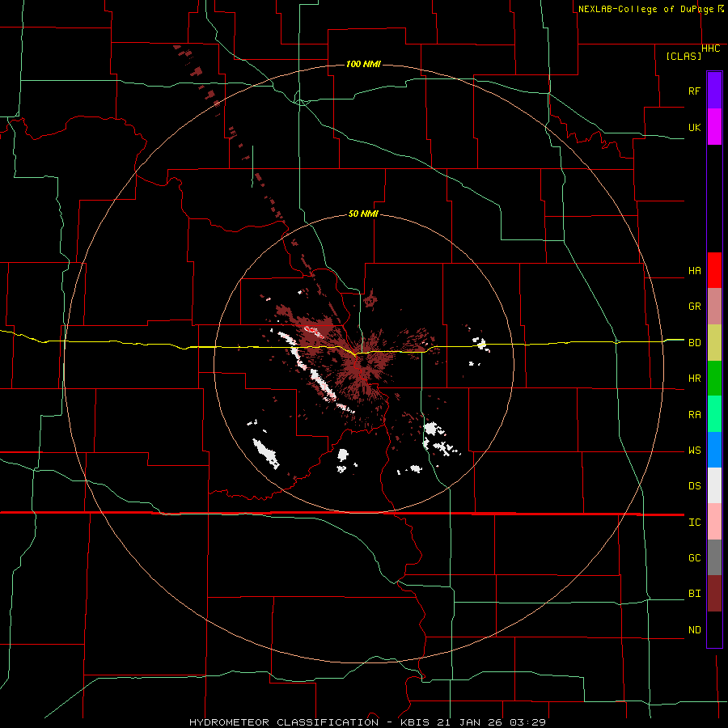728x728 pixels.
Task: Click the HHC product label
Action: click(711, 49)
